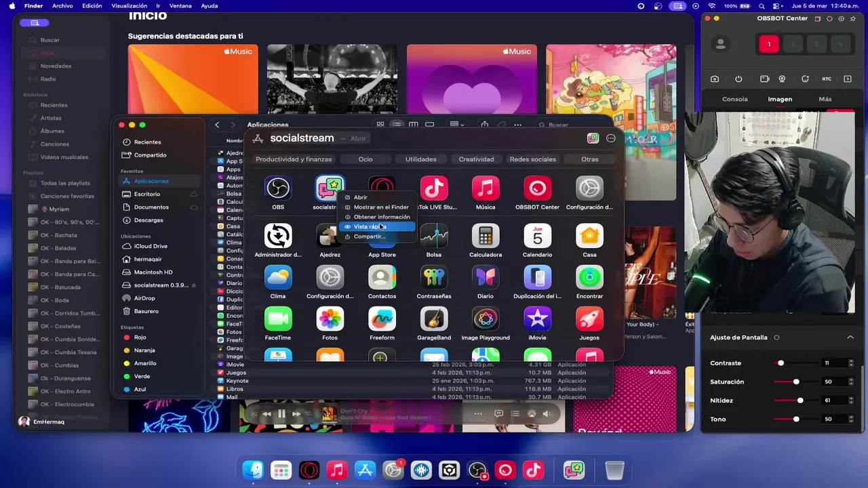The width and height of the screenshot is (868, 488).
Task: Switch Finder to list view
Action: (397, 125)
